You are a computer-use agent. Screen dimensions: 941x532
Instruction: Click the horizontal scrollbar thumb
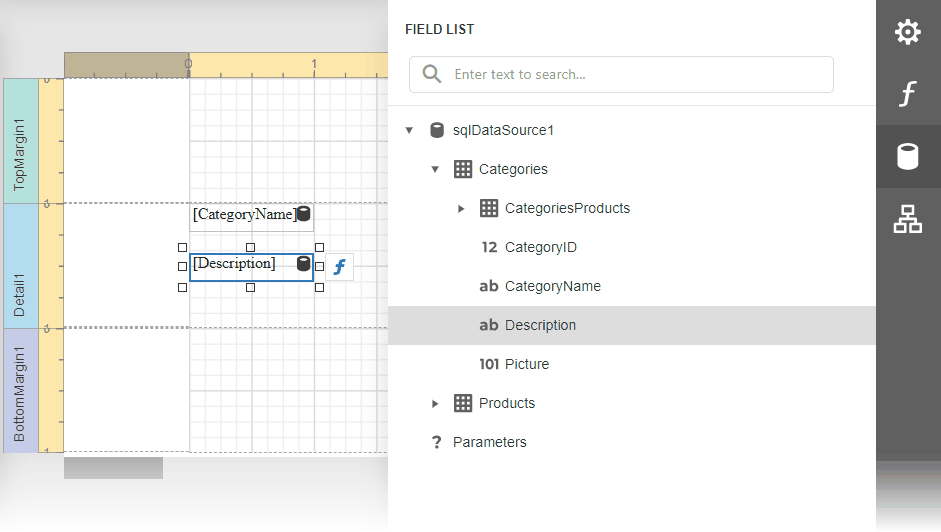point(113,468)
